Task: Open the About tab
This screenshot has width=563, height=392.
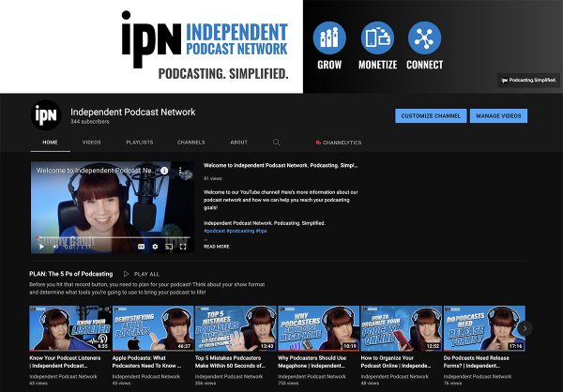Action: [238, 143]
